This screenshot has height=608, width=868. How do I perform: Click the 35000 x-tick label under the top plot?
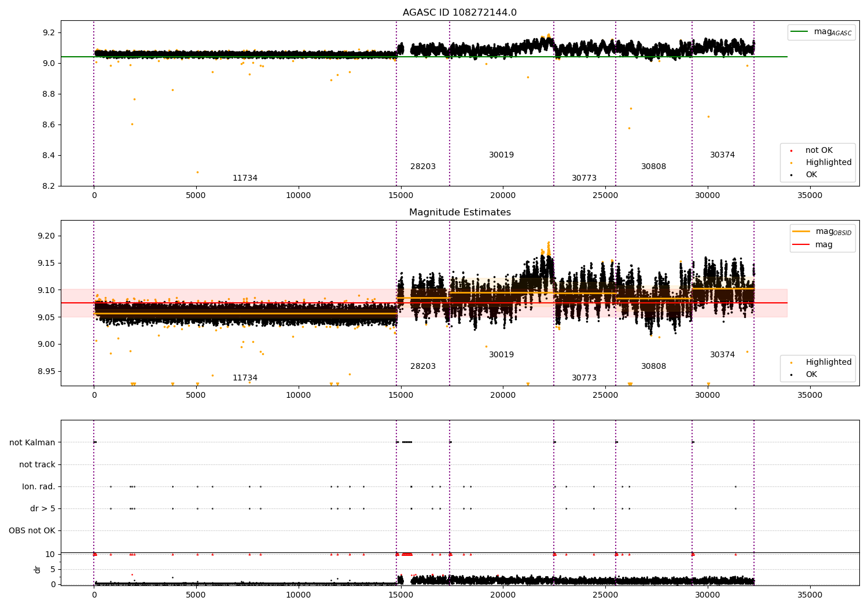tap(810, 196)
